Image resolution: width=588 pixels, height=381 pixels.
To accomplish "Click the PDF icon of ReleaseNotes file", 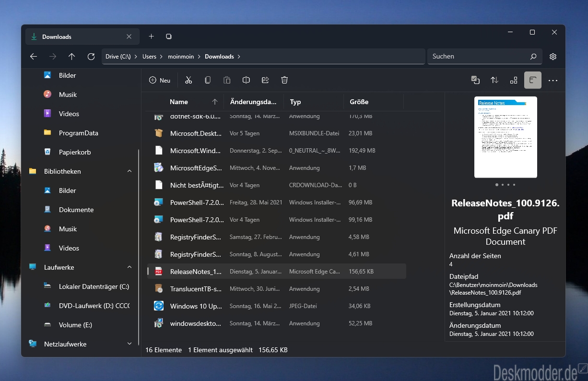I will point(159,272).
